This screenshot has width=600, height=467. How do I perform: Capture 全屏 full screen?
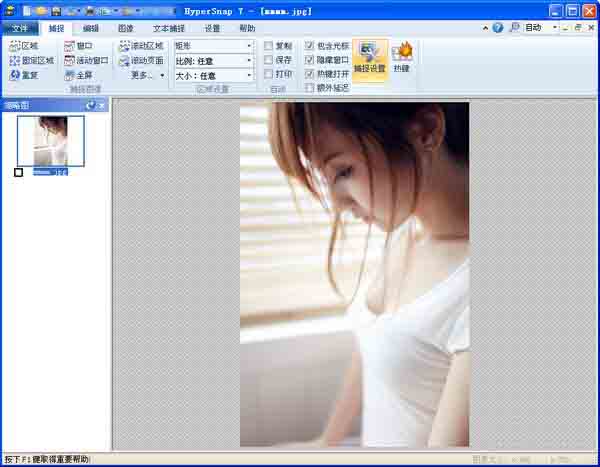pyautogui.click(x=78, y=75)
